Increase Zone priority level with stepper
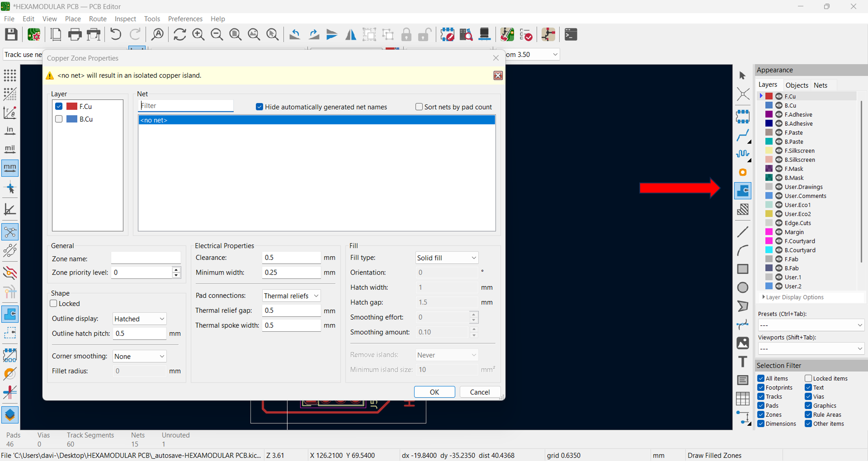 click(176, 270)
